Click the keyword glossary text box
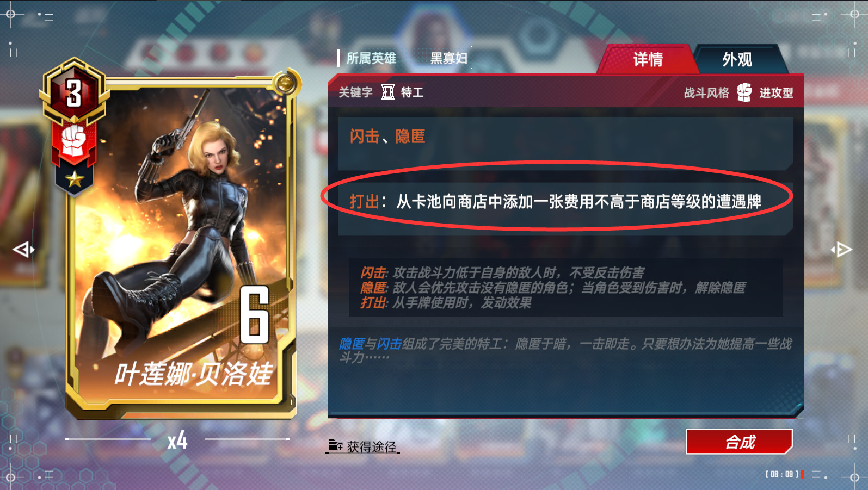868x490 pixels. (565, 288)
